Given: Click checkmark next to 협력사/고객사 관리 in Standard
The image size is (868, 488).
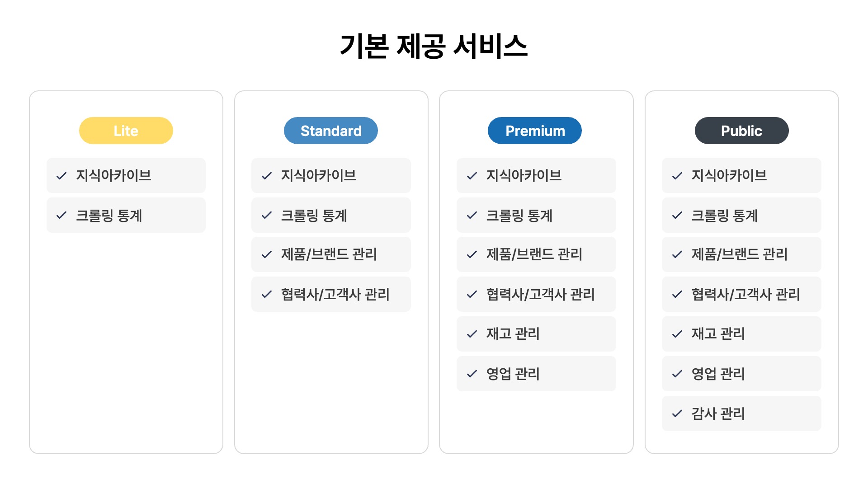Looking at the screenshot, I should [x=267, y=295].
